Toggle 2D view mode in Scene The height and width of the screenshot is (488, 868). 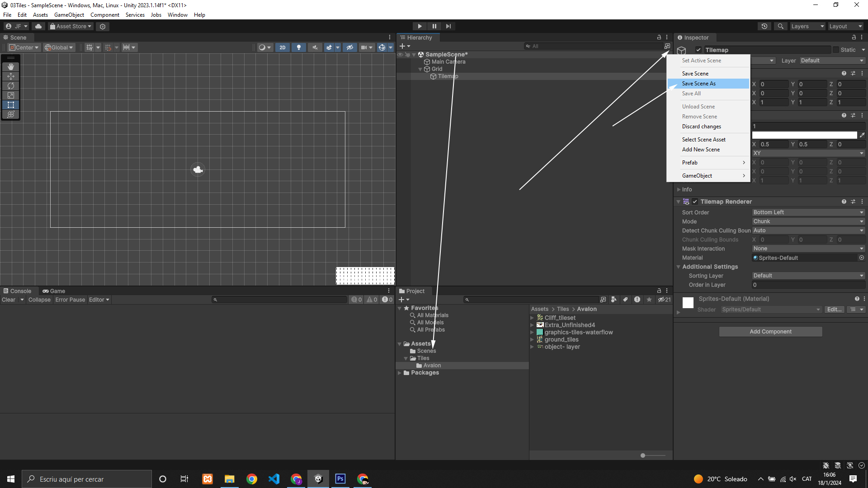coord(283,47)
